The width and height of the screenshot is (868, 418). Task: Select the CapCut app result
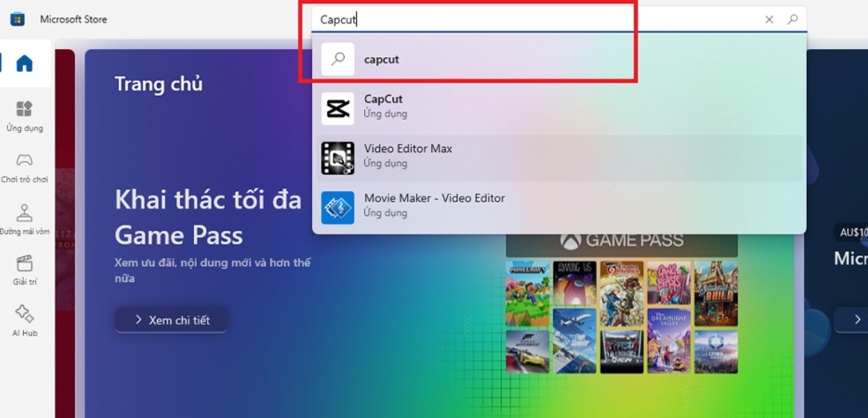tap(383, 106)
